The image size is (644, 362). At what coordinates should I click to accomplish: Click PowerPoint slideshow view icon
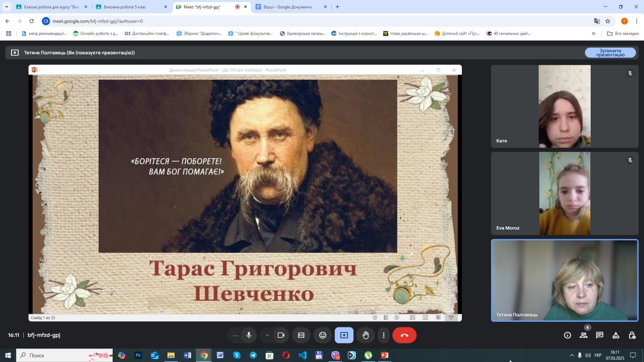451,318
